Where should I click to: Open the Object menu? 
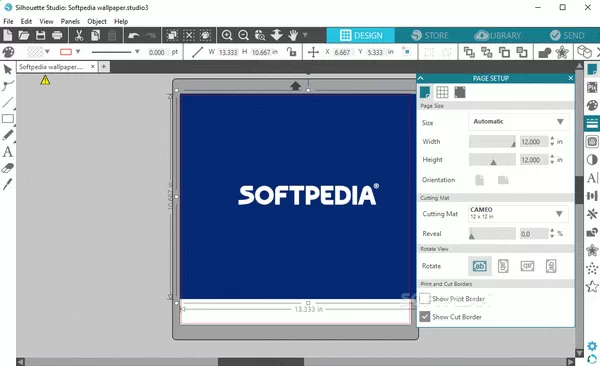(97, 21)
